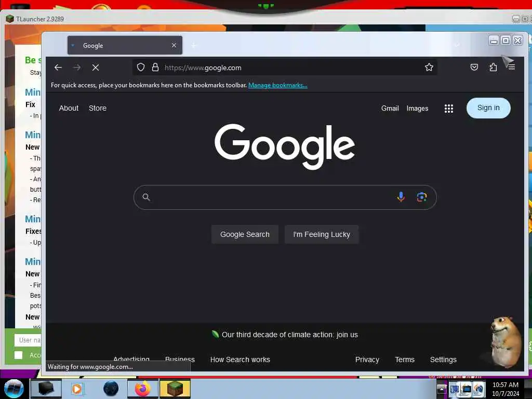Tick the Accounts checkbox in TLauncher

coord(19,355)
